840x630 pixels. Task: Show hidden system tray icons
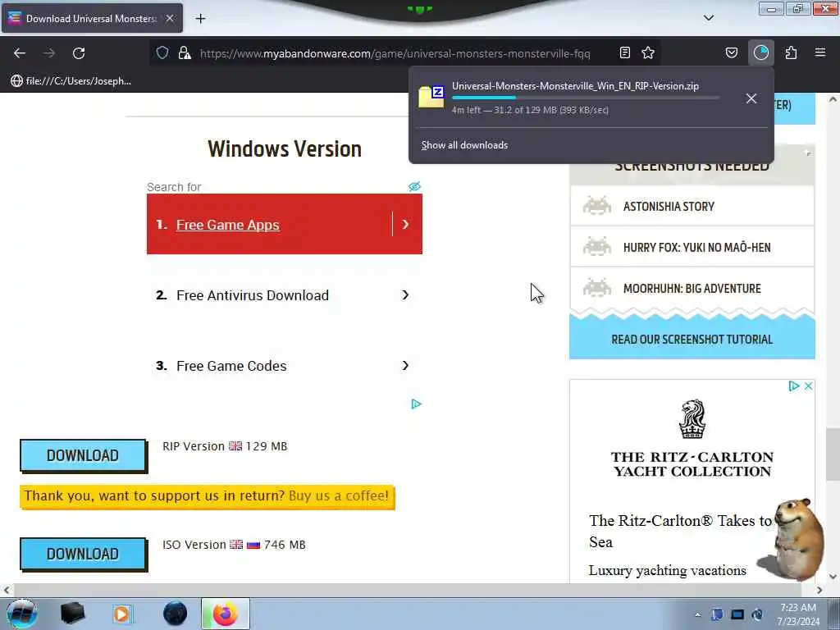[697, 615]
